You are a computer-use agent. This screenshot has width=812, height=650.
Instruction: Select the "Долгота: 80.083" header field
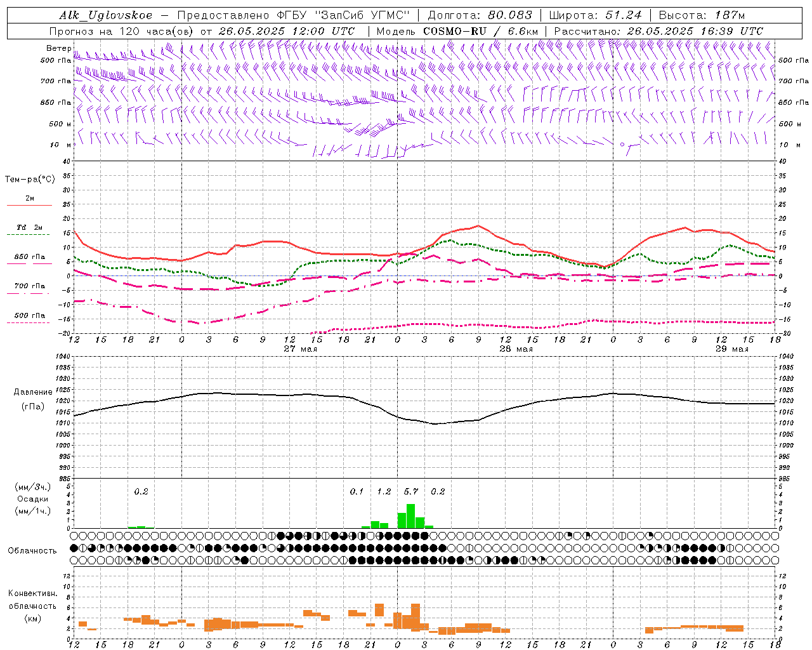[x=481, y=15]
